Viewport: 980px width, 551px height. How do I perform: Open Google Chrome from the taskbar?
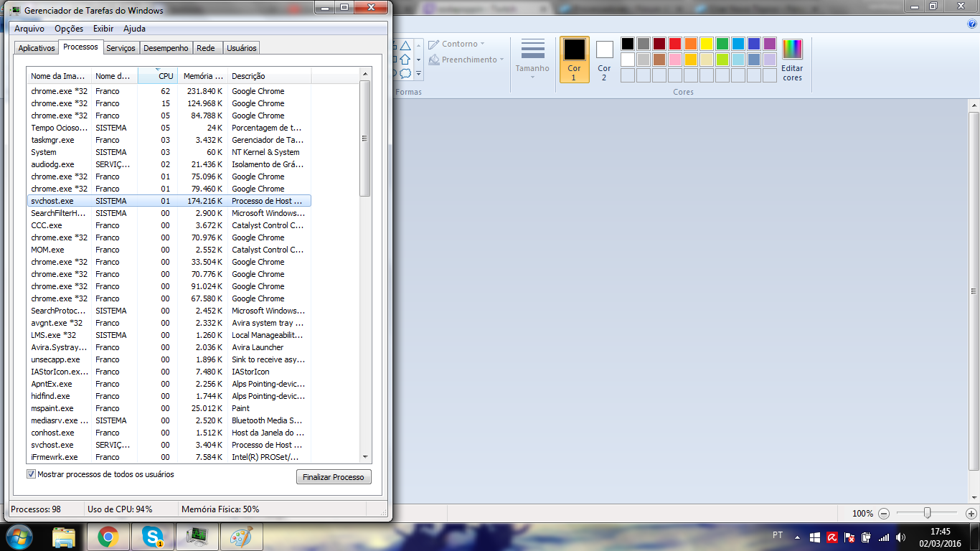click(108, 537)
